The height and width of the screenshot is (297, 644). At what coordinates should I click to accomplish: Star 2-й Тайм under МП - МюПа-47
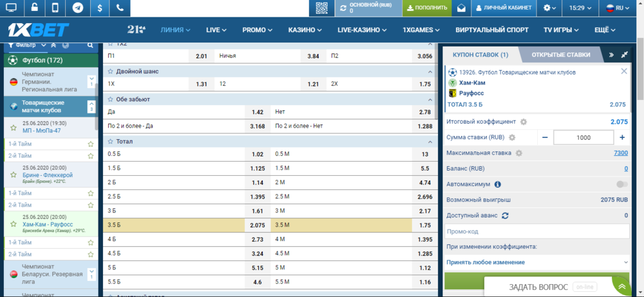(x=90, y=156)
